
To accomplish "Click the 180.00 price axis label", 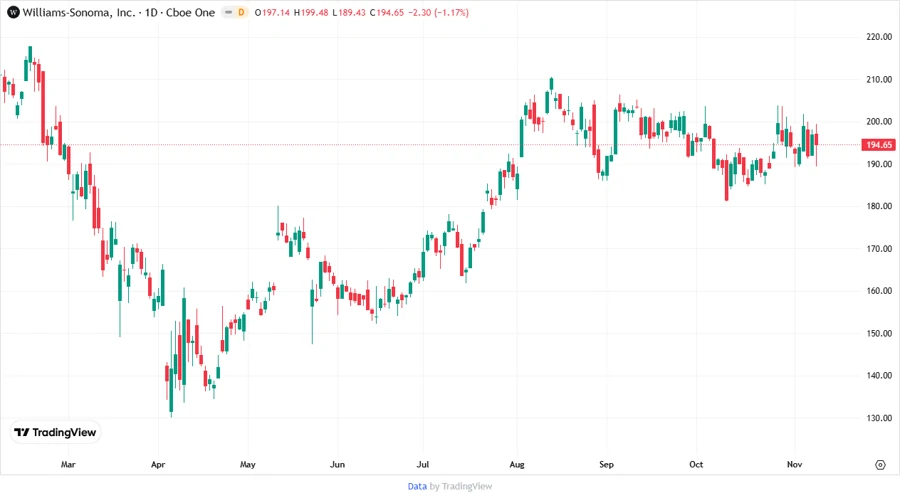I will [x=879, y=206].
